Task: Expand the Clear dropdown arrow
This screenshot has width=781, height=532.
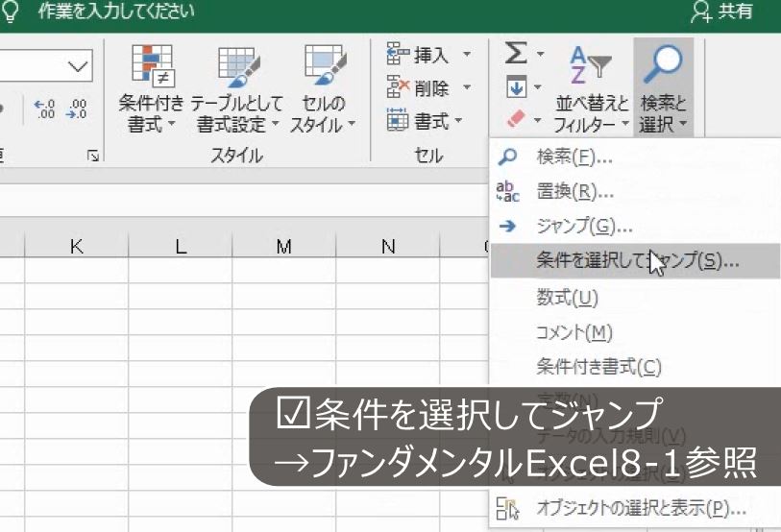Action: tap(537, 120)
